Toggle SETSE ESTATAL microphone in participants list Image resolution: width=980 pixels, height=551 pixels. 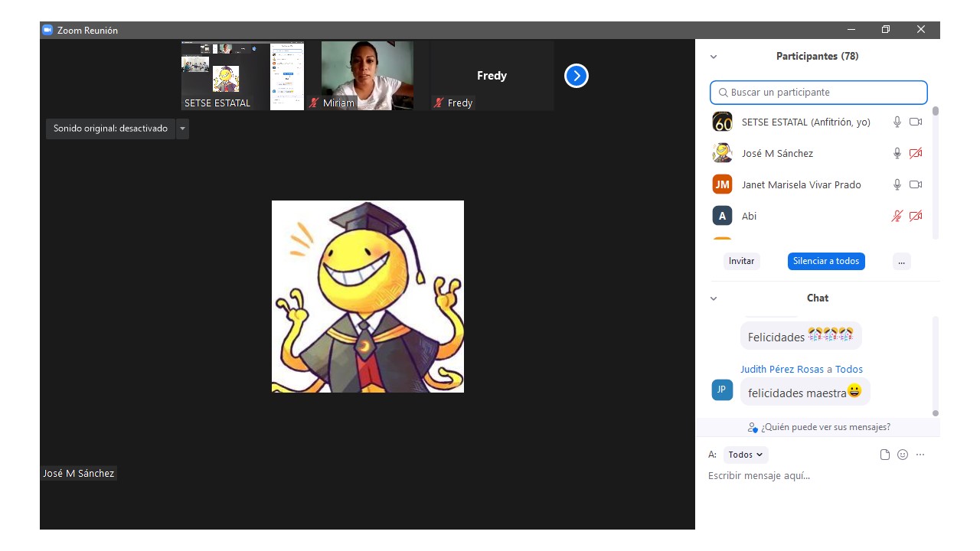[897, 122]
